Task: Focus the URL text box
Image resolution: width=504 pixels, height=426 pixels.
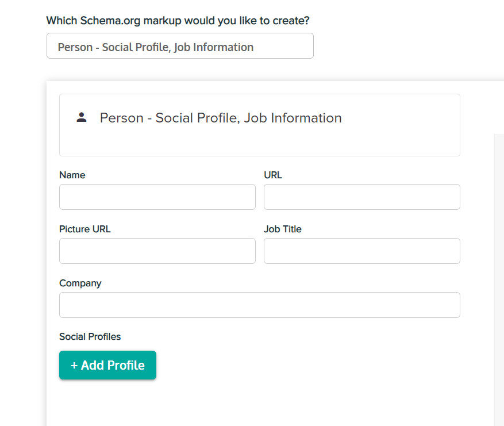Action: point(361,197)
